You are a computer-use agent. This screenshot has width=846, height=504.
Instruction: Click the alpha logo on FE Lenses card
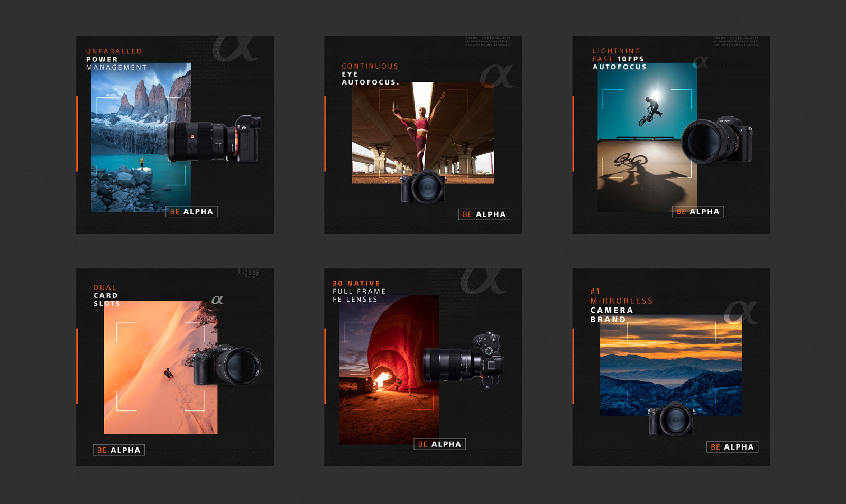tap(483, 281)
